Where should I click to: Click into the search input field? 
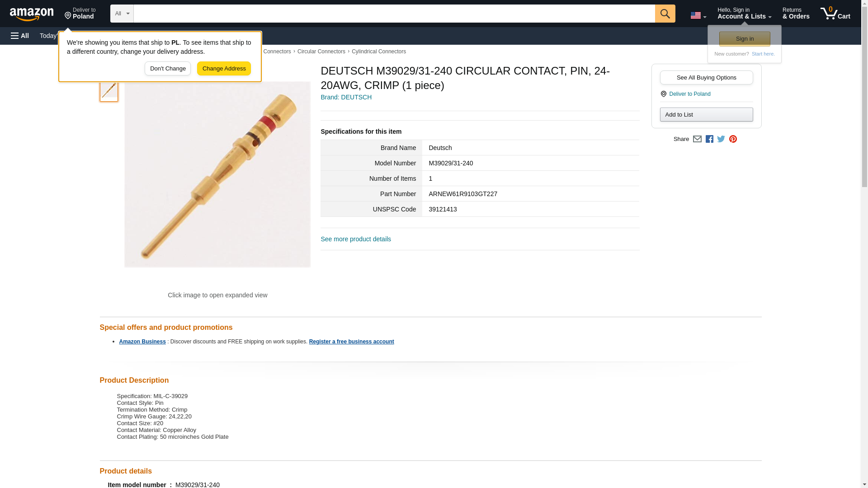tap(394, 14)
